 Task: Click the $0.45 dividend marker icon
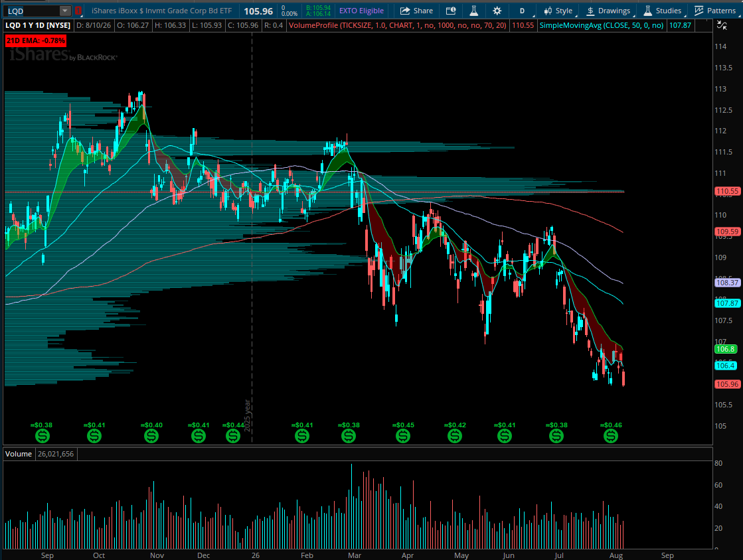(x=403, y=436)
